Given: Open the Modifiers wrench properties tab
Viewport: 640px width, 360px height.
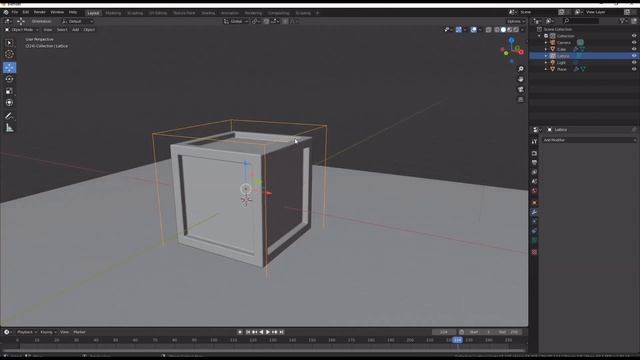Looking at the screenshot, I should pos(534,212).
